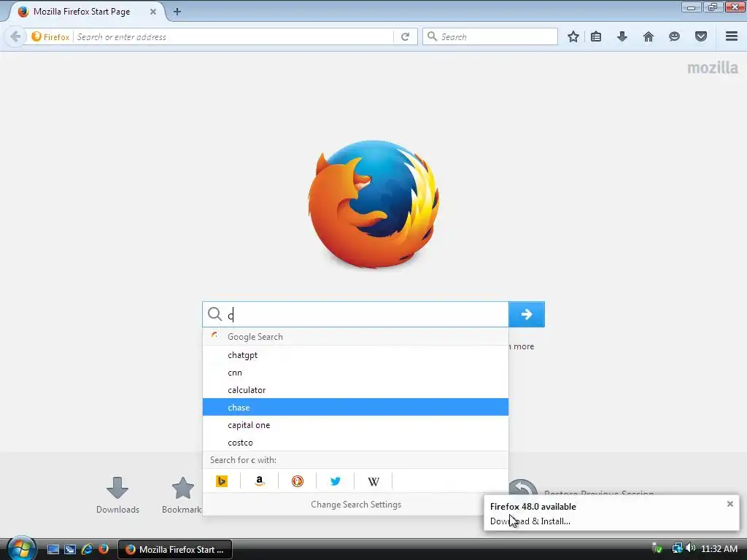The width and height of the screenshot is (747, 560).
Task: Open a new tab with plus button
Action: point(177,12)
